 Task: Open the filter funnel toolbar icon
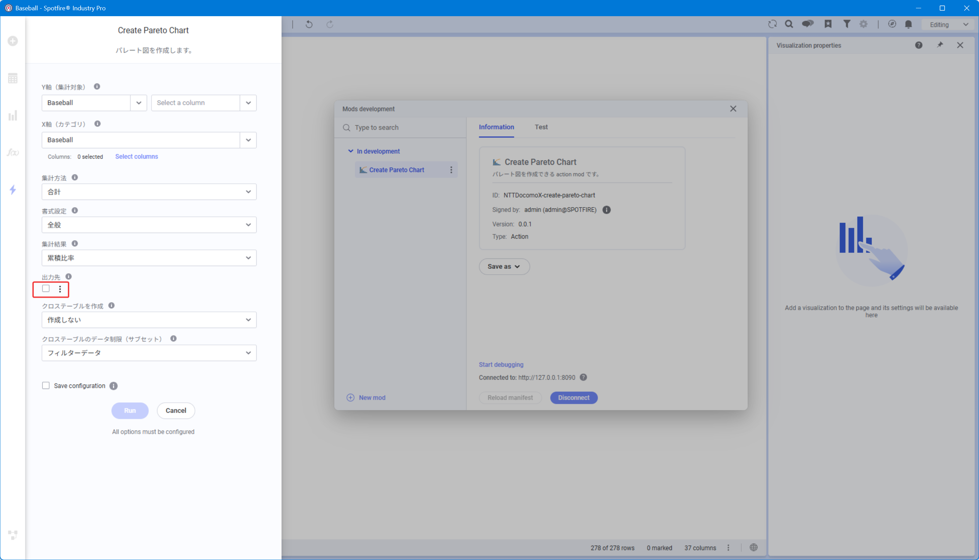point(847,24)
